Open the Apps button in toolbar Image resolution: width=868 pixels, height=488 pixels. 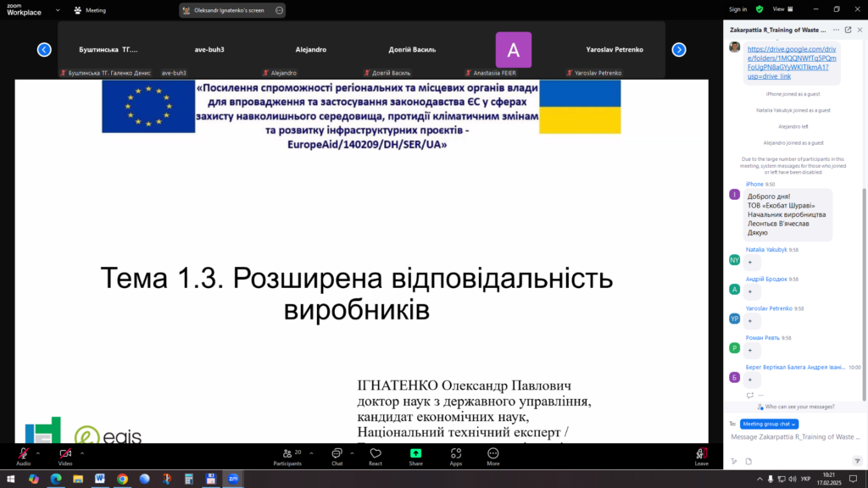[x=455, y=457]
